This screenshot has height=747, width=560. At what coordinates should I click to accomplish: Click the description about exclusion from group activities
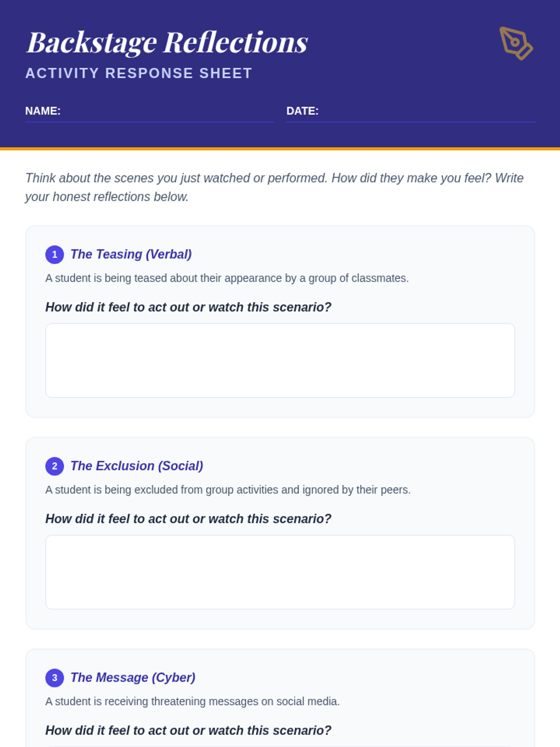click(228, 490)
